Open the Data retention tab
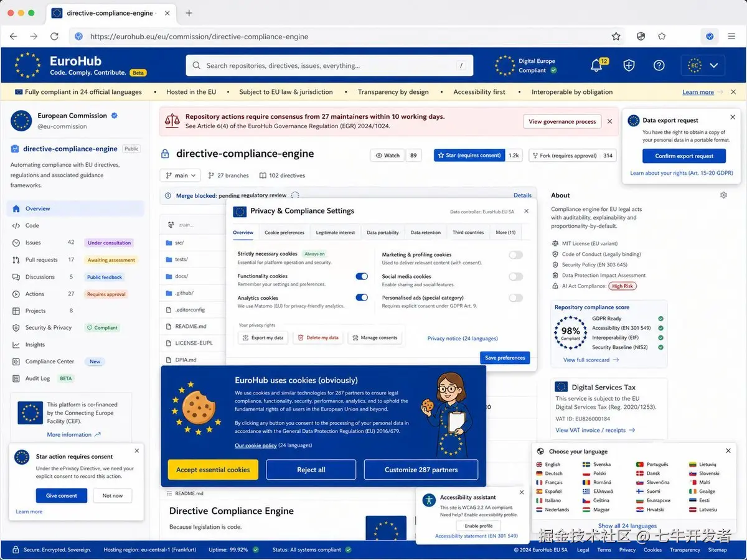747x560 pixels. (426, 232)
